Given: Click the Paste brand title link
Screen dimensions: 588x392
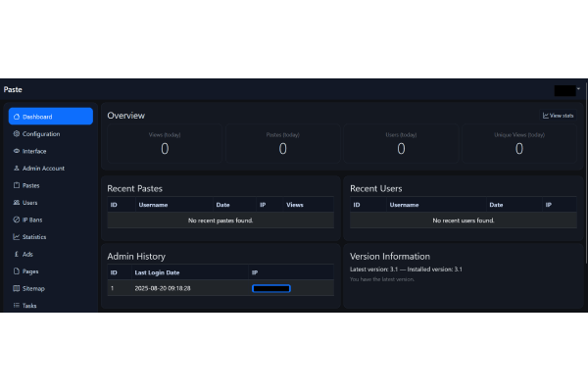Looking at the screenshot, I should [13, 90].
